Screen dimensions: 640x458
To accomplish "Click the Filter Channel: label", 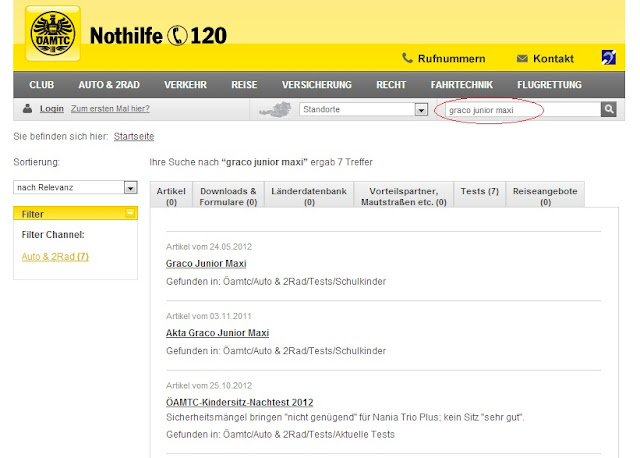I will pos(53,235).
